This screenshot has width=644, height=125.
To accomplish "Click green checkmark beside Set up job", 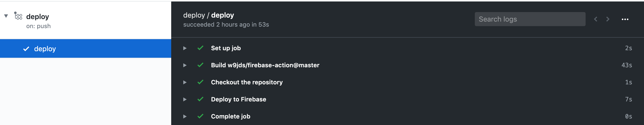I will (200, 48).
